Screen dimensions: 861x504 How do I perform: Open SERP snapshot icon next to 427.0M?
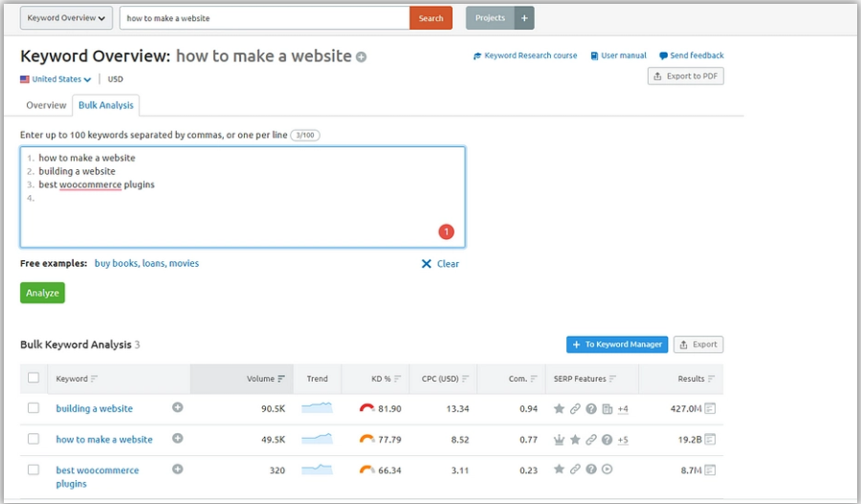[x=710, y=408]
